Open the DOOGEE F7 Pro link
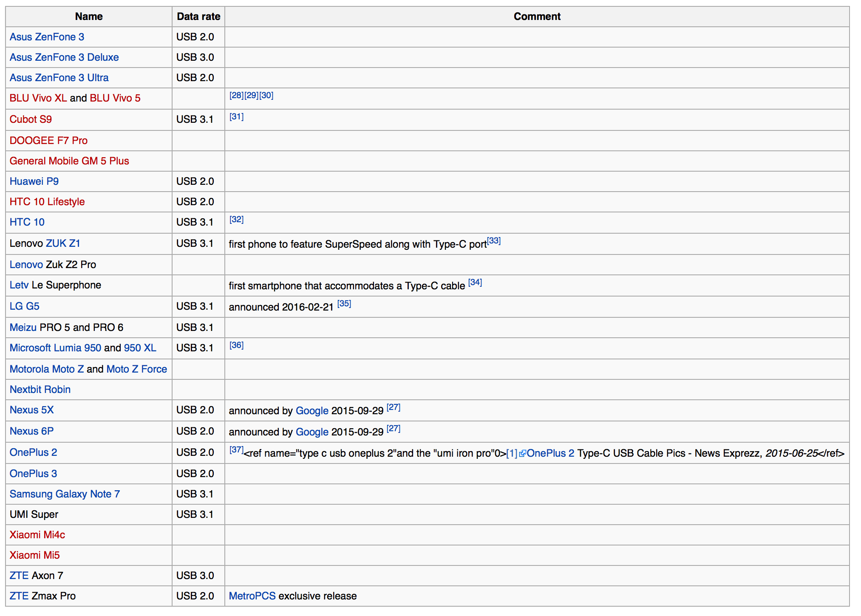 48,141
